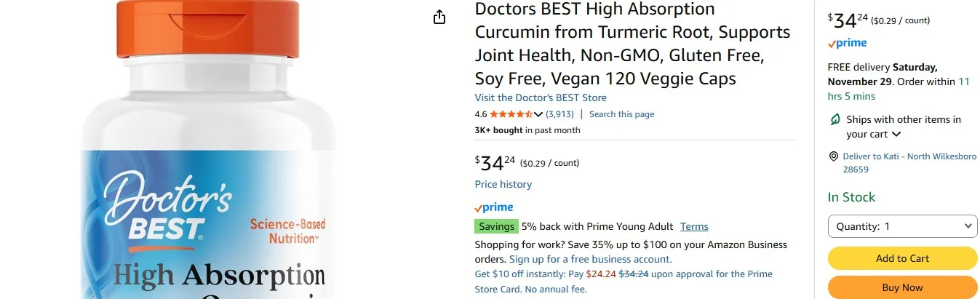Click the 'Search this page' link
Viewport: 980px width, 299px height.
(621, 114)
